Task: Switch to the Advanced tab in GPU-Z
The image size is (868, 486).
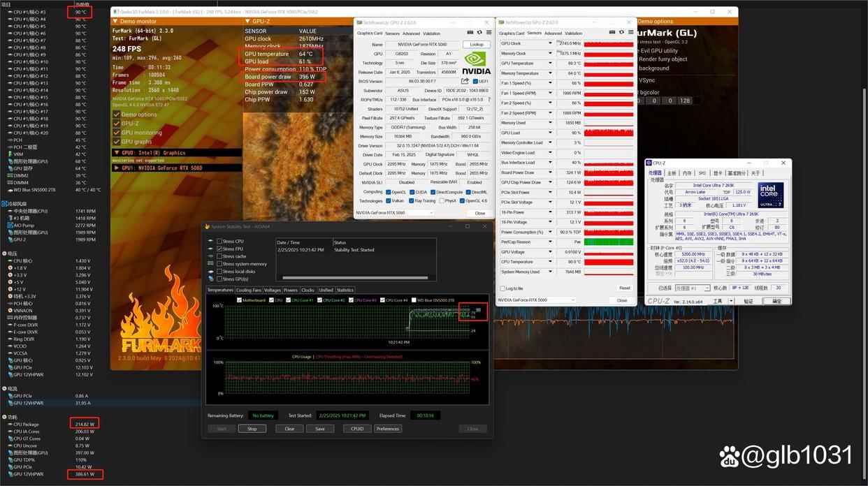Action: click(x=412, y=33)
